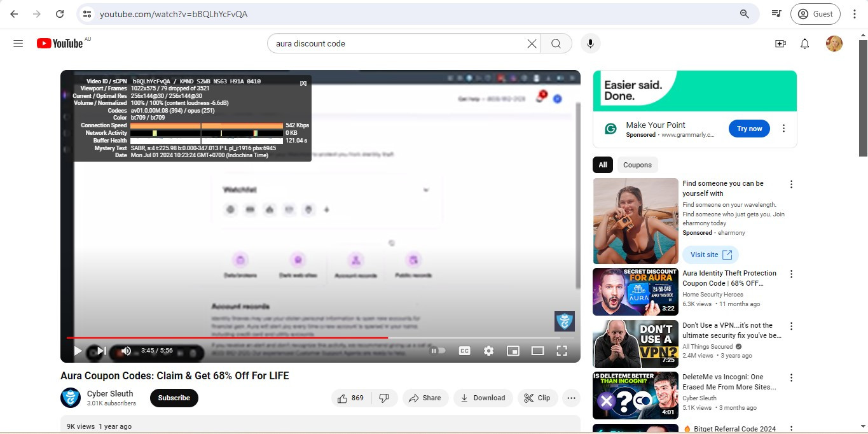Open YouTube notifications bell
Viewport: 868px width, 434px height.
[x=804, y=43]
